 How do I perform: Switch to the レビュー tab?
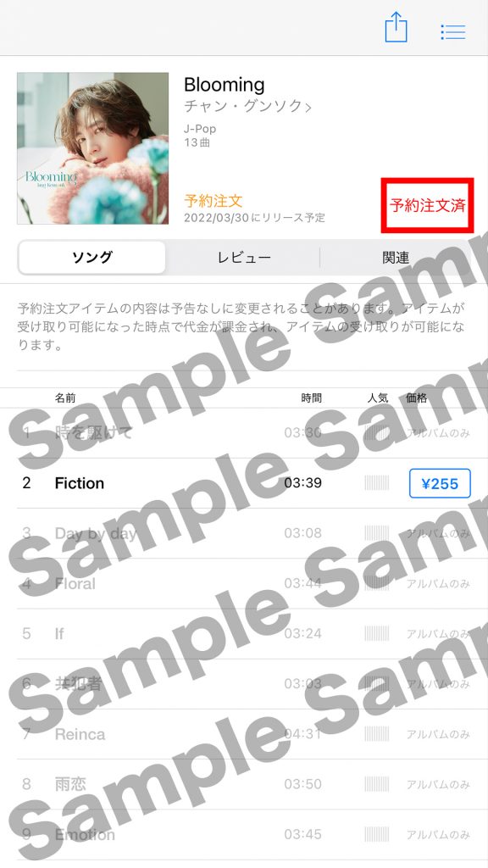click(244, 258)
